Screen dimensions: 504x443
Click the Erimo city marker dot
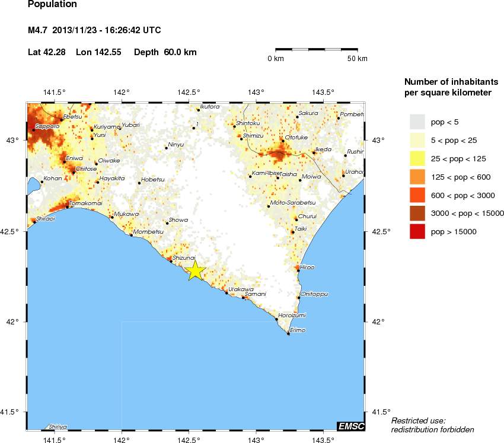click(x=288, y=334)
